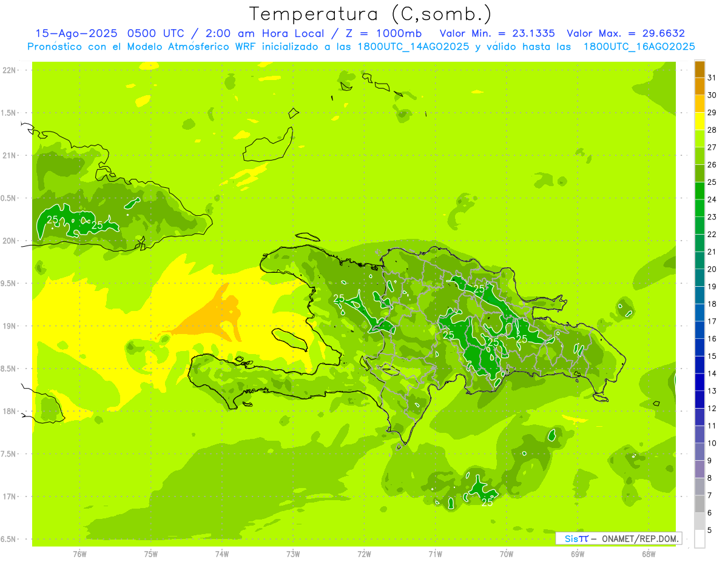Screen dimensions: 728x562
Task: Click the 72W longitude axis label
Action: [364, 554]
